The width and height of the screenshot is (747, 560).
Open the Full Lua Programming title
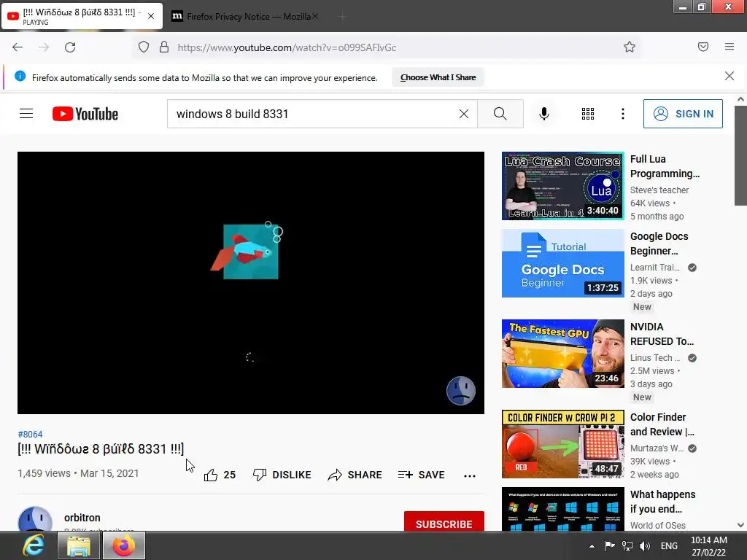click(x=665, y=166)
